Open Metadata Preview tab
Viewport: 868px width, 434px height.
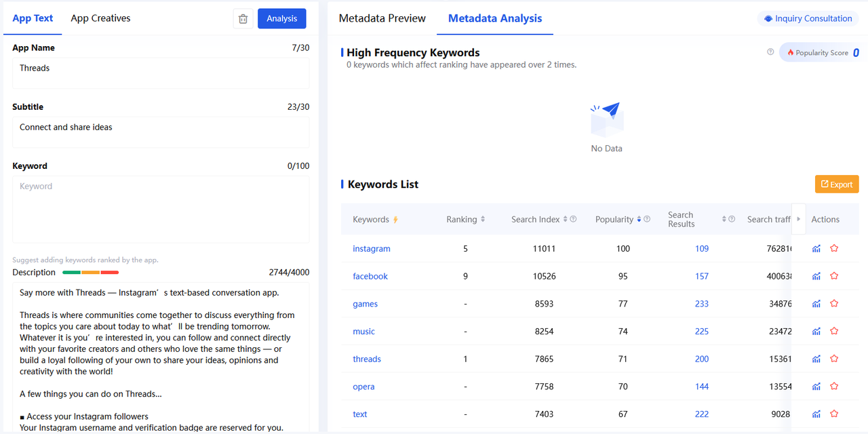(382, 18)
